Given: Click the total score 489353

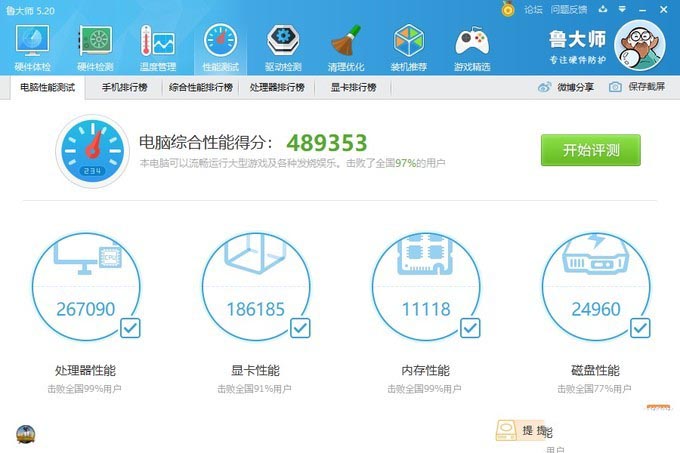Looking at the screenshot, I should click(x=327, y=143).
